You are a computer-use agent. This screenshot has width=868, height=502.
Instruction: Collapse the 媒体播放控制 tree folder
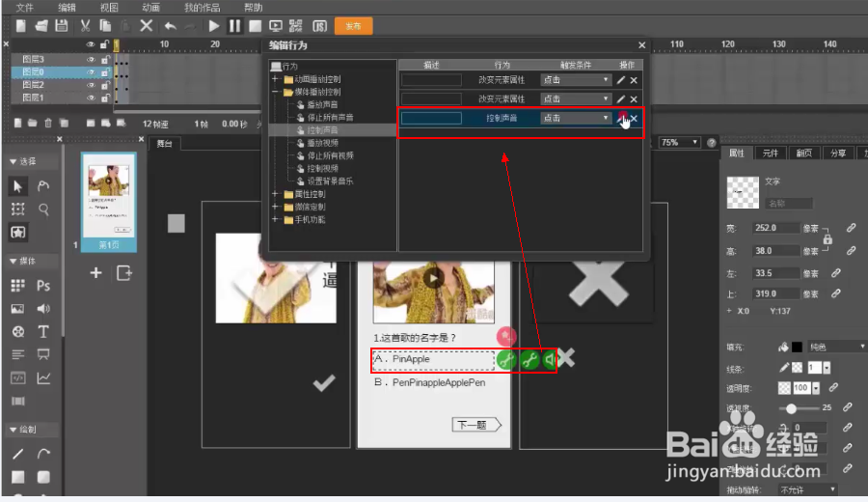[275, 92]
